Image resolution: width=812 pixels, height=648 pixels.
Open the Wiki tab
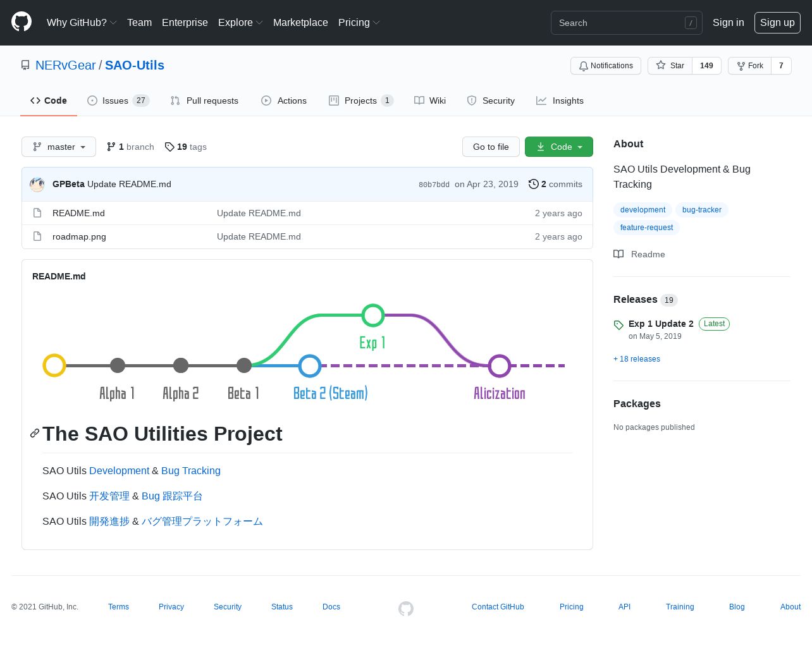pos(430,101)
